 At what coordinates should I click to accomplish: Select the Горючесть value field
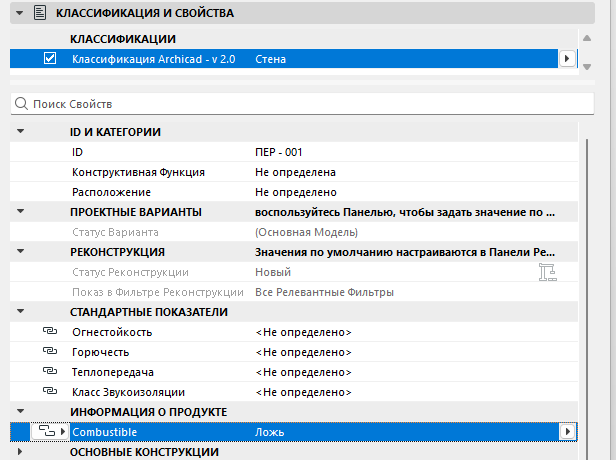point(303,352)
